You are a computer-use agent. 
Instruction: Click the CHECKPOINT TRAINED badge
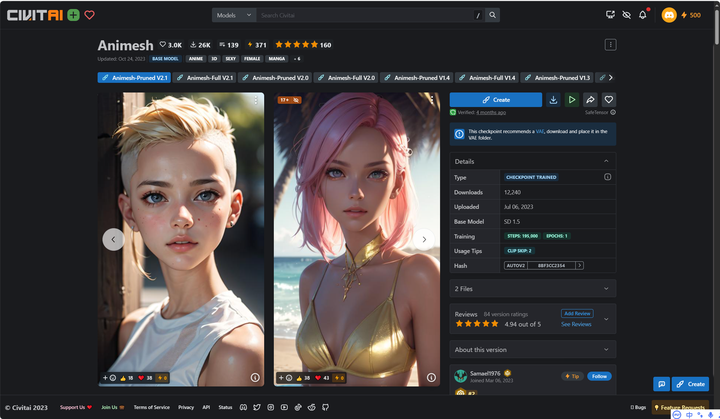pyautogui.click(x=531, y=177)
